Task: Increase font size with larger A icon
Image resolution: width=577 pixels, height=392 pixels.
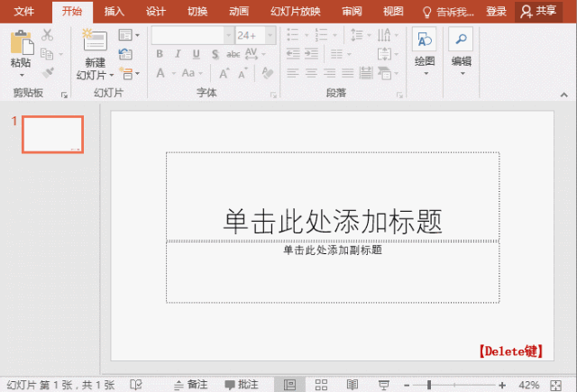Action: pos(224,74)
